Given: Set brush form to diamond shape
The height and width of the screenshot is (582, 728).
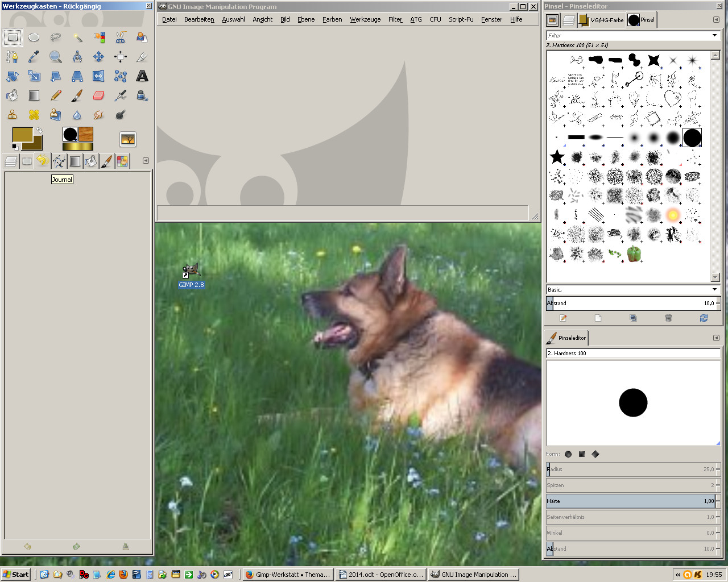Looking at the screenshot, I should pyautogui.click(x=595, y=454).
